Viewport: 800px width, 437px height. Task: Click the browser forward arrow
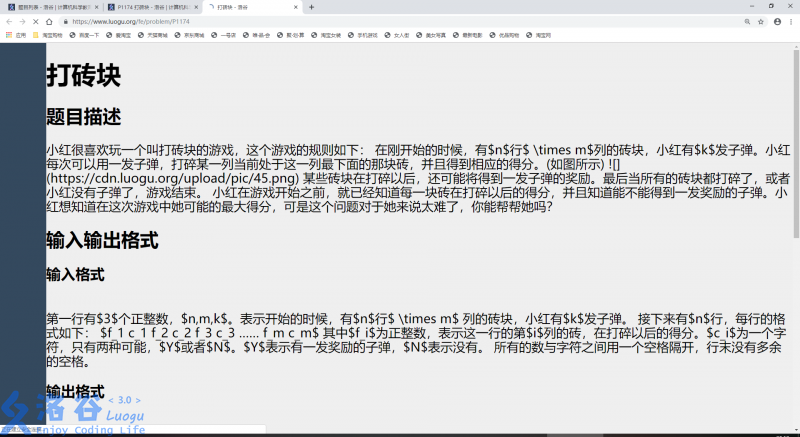[22, 20]
